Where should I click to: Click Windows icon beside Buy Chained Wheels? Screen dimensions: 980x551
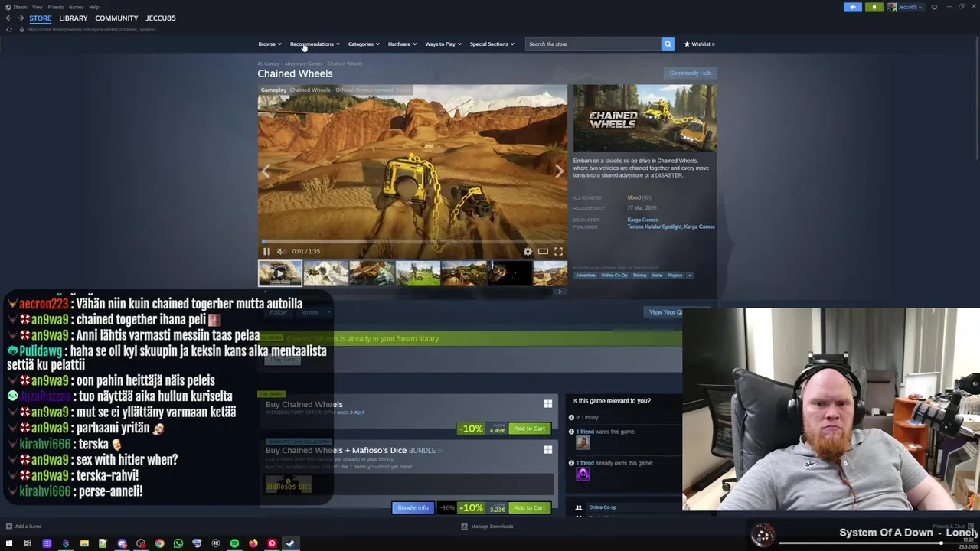tap(547, 404)
